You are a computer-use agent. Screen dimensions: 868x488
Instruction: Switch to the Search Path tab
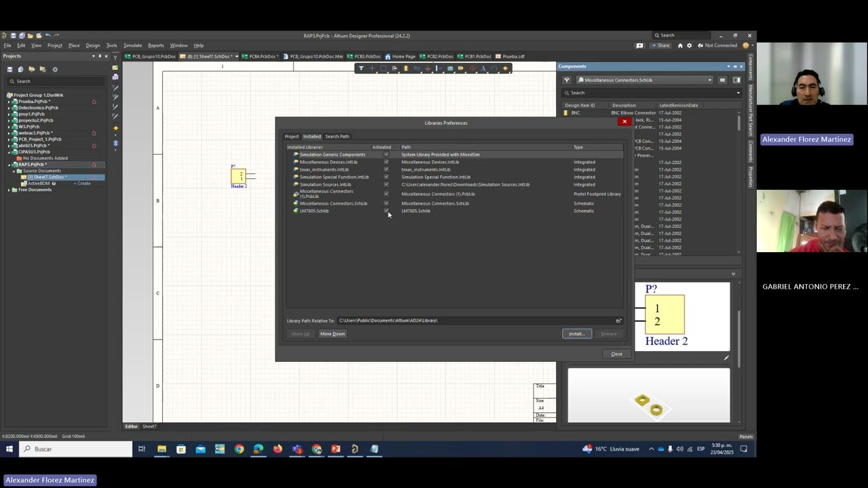point(337,136)
